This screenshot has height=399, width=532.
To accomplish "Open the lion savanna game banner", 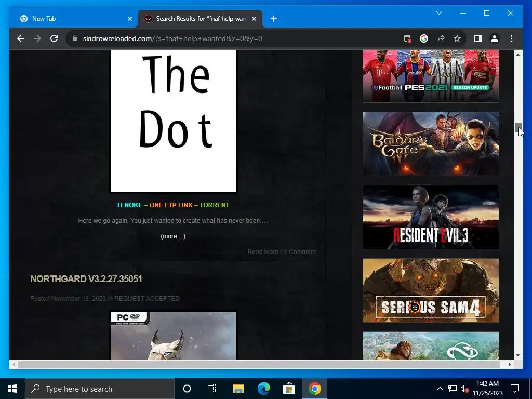I will click(431, 346).
